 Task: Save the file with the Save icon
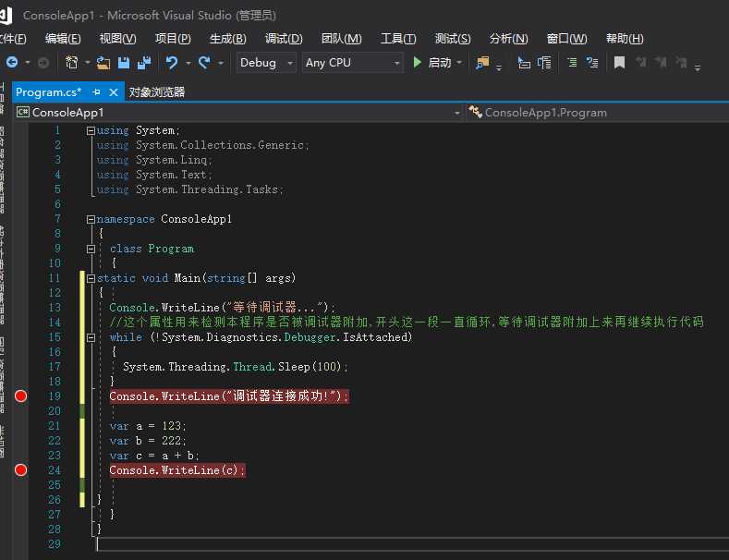(124, 62)
